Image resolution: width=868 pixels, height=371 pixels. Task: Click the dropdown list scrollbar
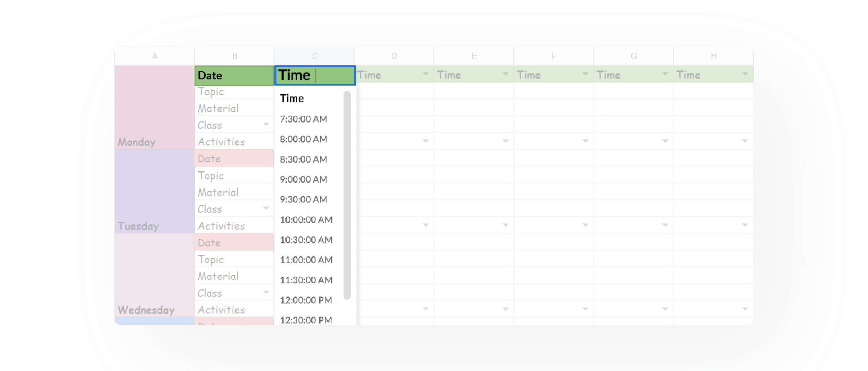pos(347,195)
